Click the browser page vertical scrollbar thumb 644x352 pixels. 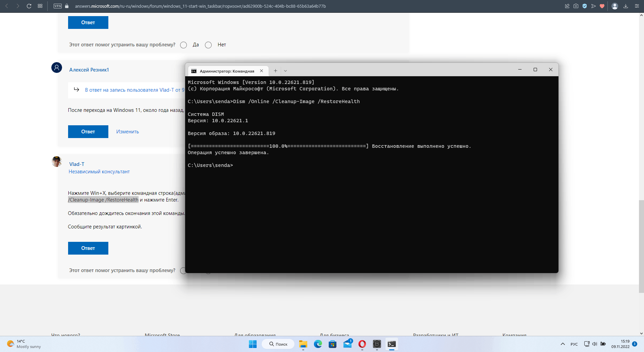641,247
